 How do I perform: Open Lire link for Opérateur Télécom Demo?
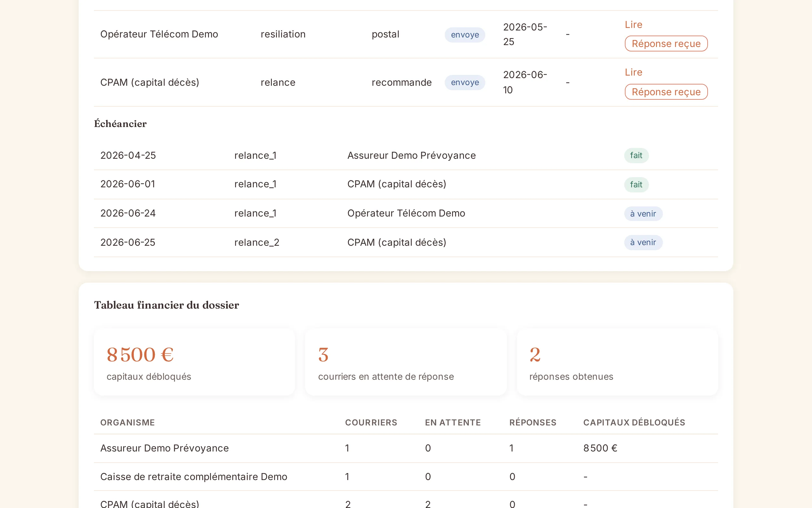(633, 24)
